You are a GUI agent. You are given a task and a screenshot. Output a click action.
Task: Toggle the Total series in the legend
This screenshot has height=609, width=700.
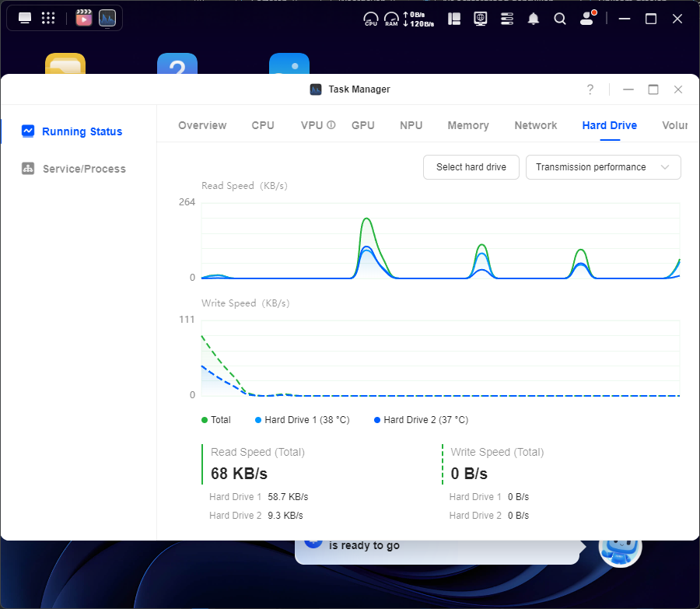pyautogui.click(x=216, y=420)
